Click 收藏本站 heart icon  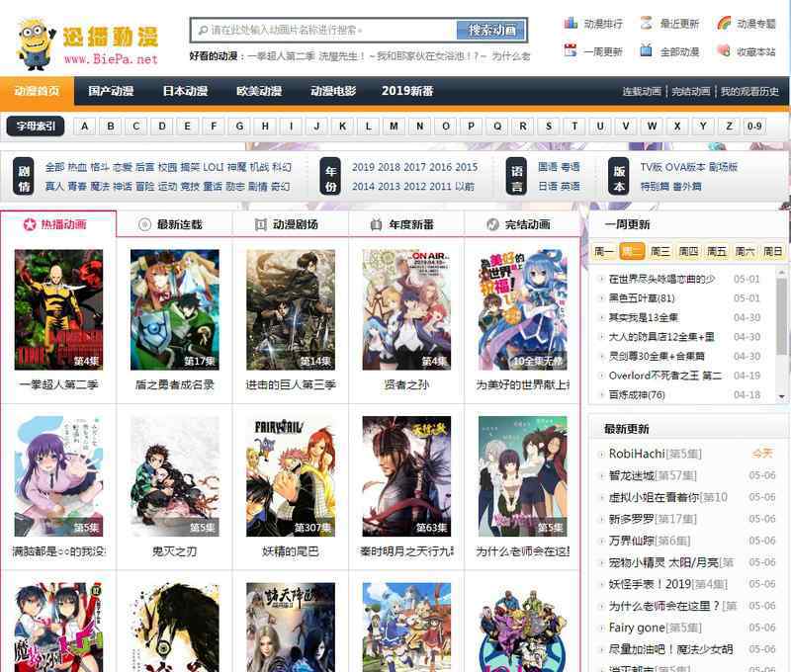coord(724,50)
